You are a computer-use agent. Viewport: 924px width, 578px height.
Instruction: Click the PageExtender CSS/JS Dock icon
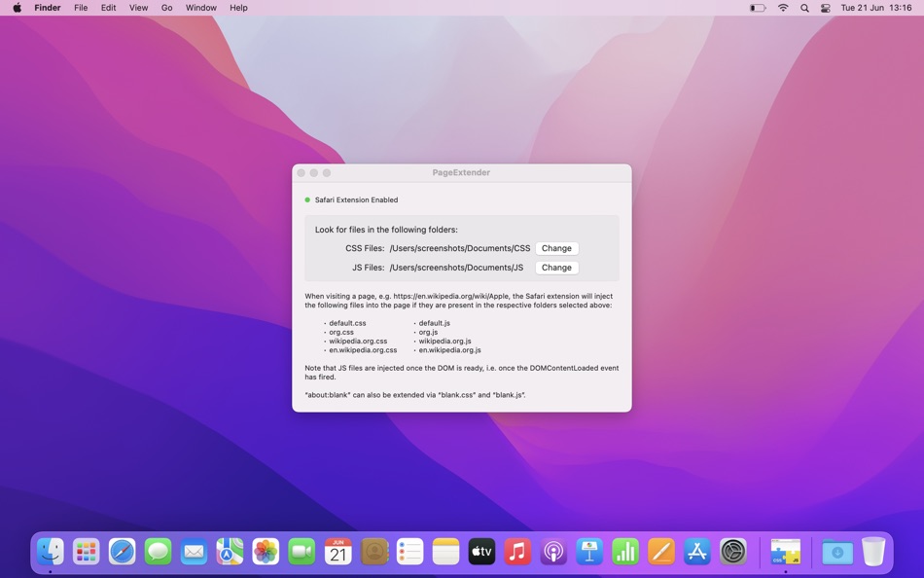pos(786,552)
